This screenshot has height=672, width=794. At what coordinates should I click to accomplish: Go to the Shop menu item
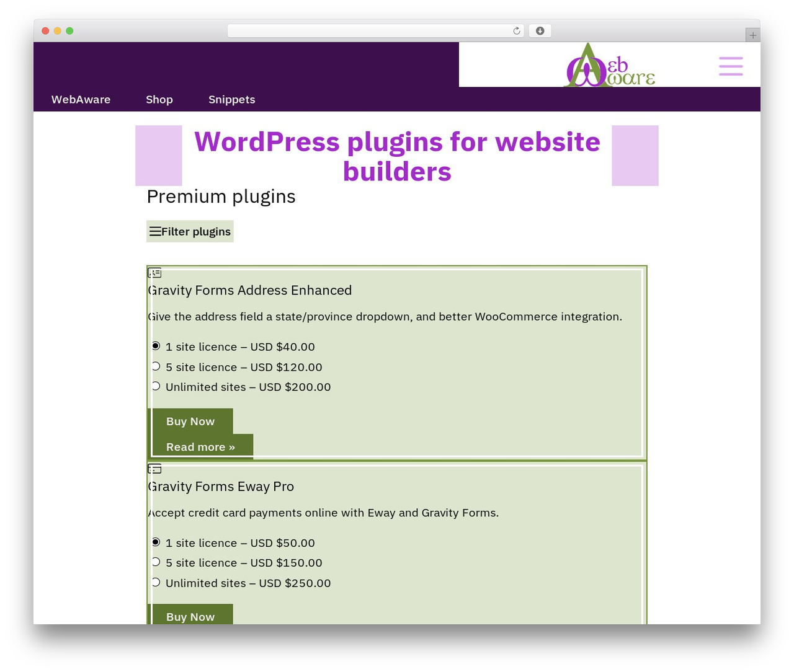[159, 99]
